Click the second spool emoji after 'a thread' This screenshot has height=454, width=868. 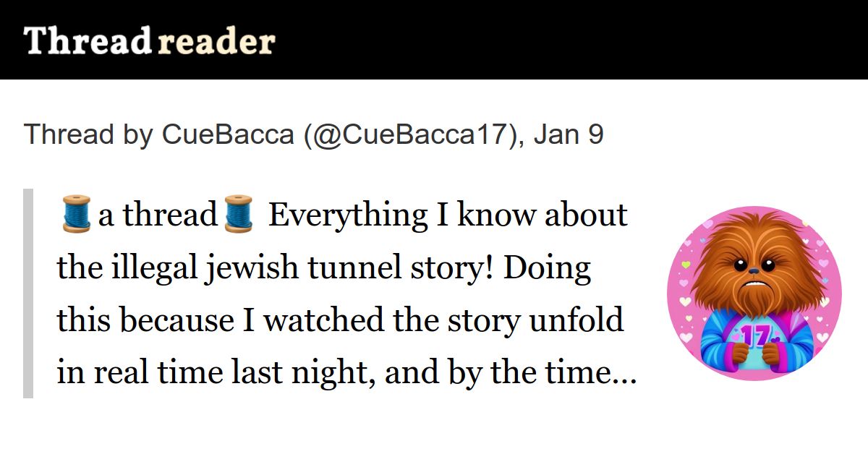coord(238,216)
